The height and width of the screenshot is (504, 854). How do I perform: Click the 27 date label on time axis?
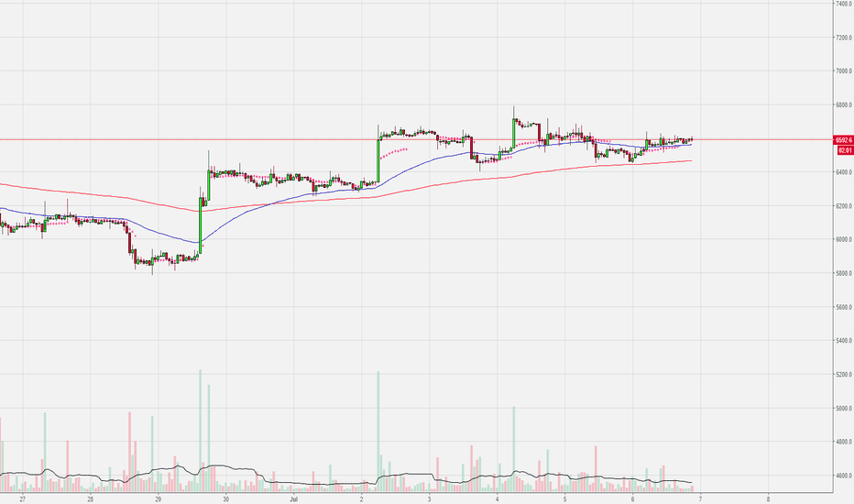(x=22, y=499)
